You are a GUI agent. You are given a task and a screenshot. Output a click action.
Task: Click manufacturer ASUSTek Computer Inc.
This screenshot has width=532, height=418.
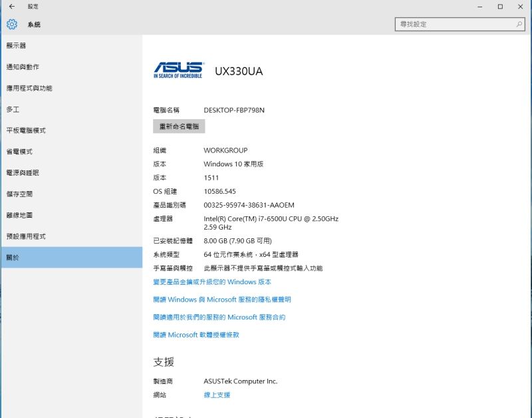coord(241,381)
